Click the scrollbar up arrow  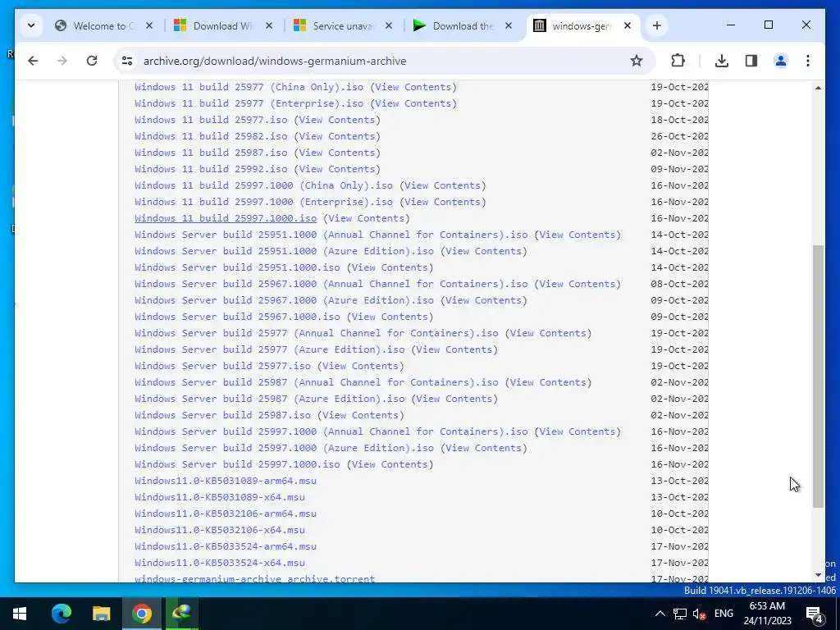click(818, 87)
